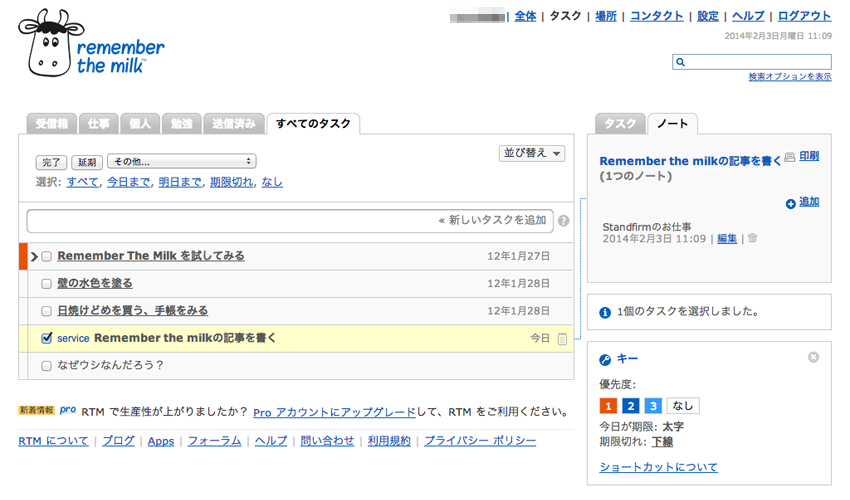850x500 pixels.
Task: Select all tasks via すべて link
Action: click(82, 182)
